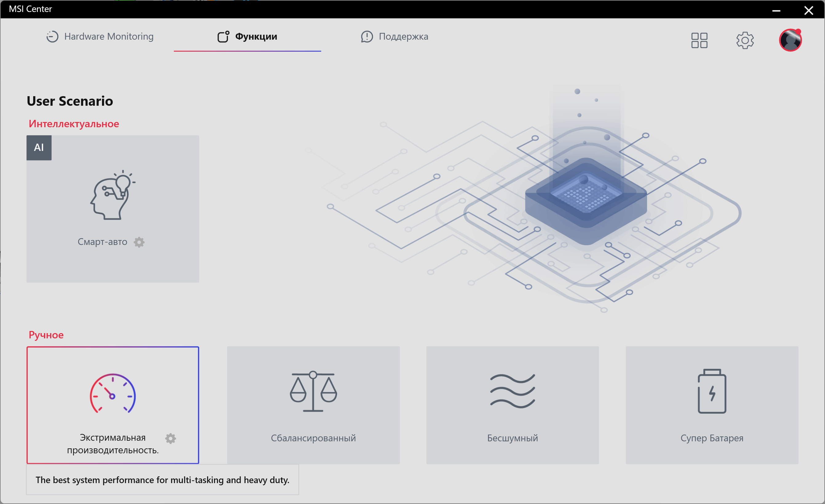Click the Сбалансированный text label
The image size is (825, 504).
(313, 438)
